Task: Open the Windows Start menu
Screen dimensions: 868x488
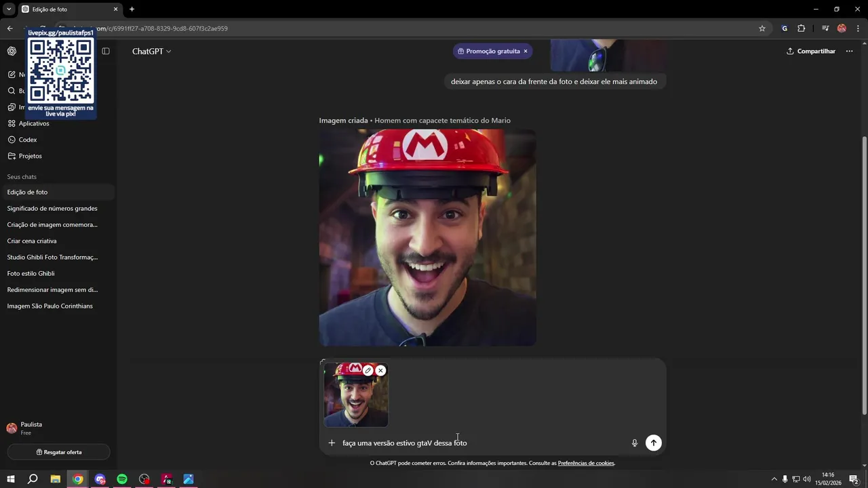Action: pyautogui.click(x=9, y=479)
